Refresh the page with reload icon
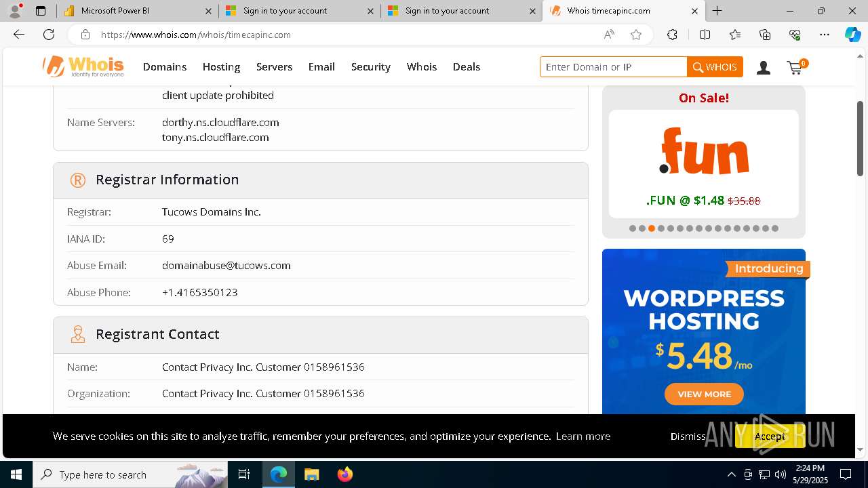The image size is (868, 488). [x=49, y=35]
